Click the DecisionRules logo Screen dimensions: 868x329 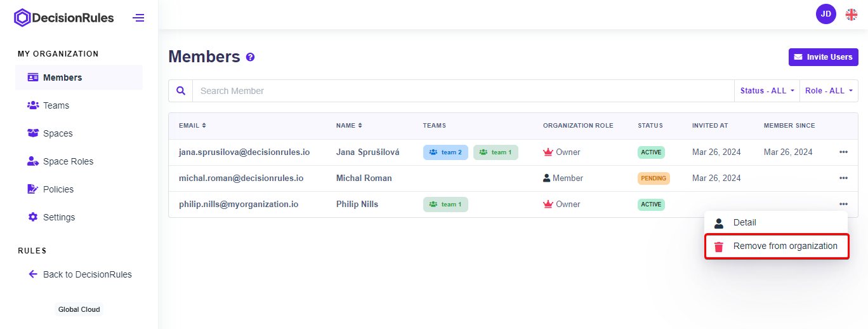[64, 18]
